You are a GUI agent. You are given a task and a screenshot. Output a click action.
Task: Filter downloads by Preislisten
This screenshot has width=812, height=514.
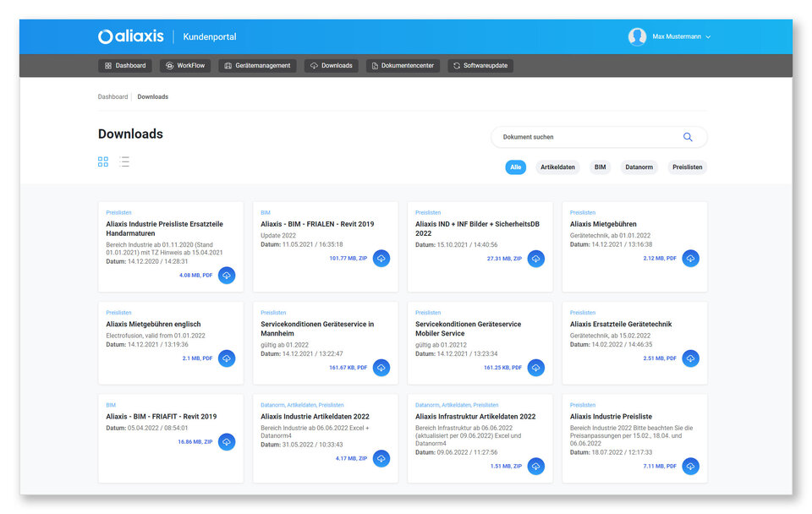coord(687,167)
